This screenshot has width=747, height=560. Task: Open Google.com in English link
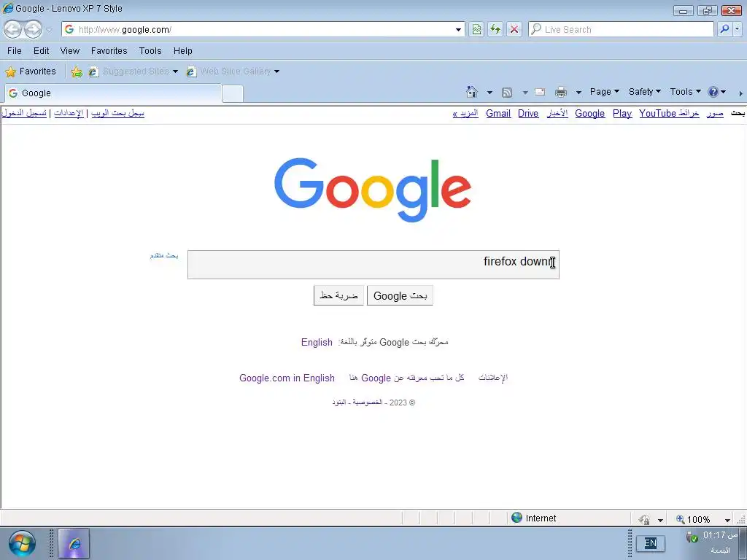click(287, 378)
